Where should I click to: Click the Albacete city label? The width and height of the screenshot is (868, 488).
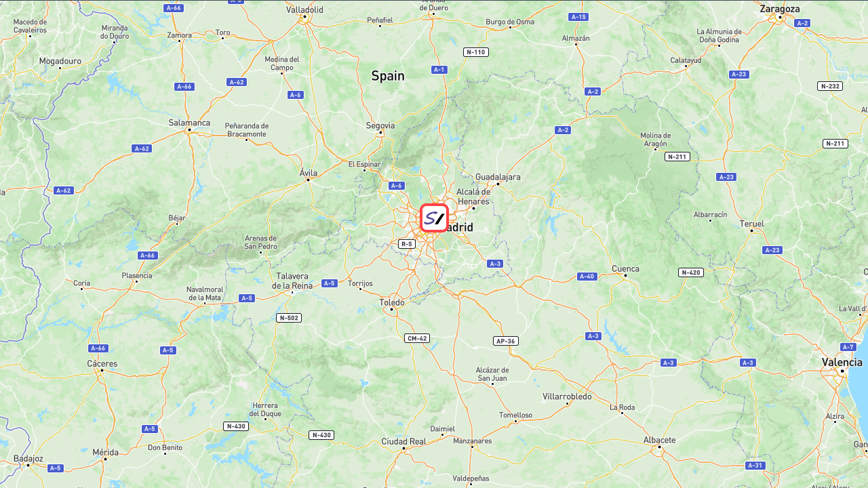[x=660, y=440]
